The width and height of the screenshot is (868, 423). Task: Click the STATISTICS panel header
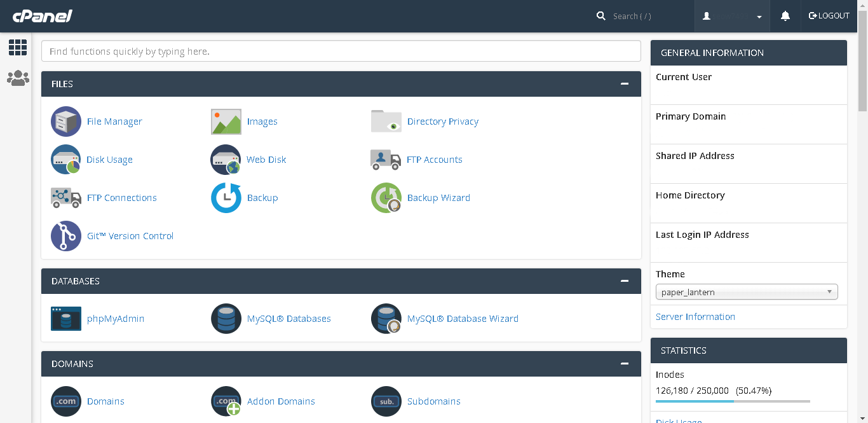point(749,350)
